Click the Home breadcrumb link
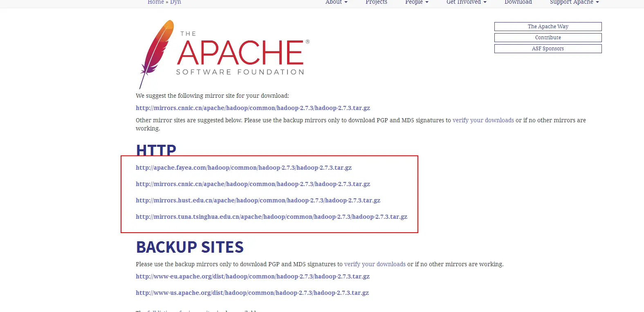The image size is (644, 312). pyautogui.click(x=156, y=2)
